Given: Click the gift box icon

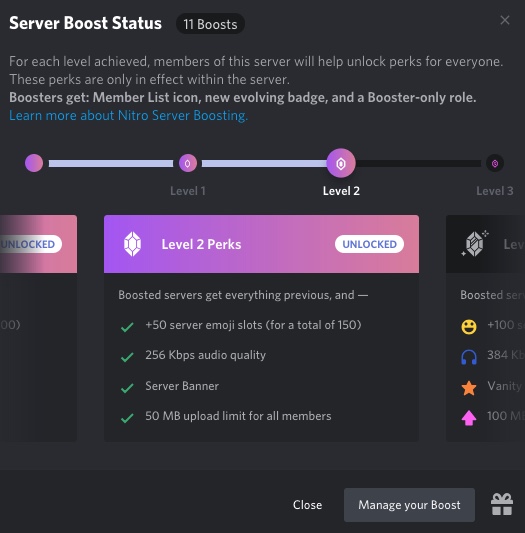Looking at the screenshot, I should point(502,504).
